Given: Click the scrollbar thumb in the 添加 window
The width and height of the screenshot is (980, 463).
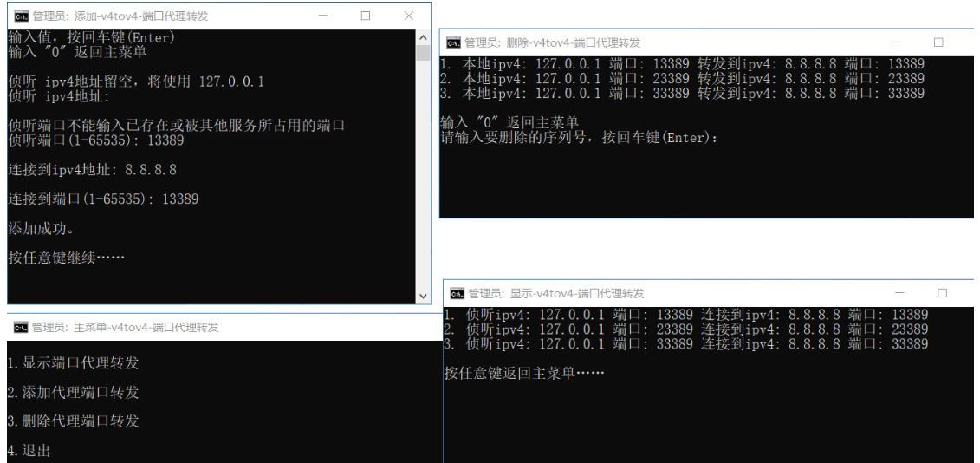Looking at the screenshot, I should pyautogui.click(x=423, y=53).
